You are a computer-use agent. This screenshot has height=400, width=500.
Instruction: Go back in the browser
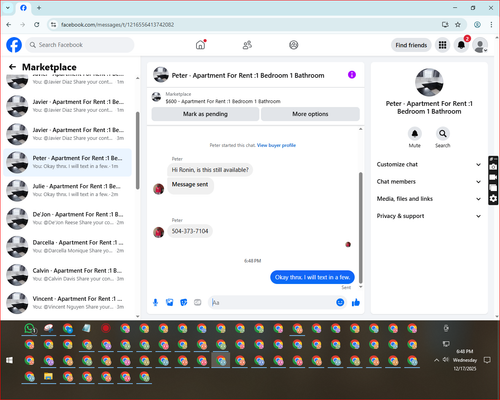[9, 24]
